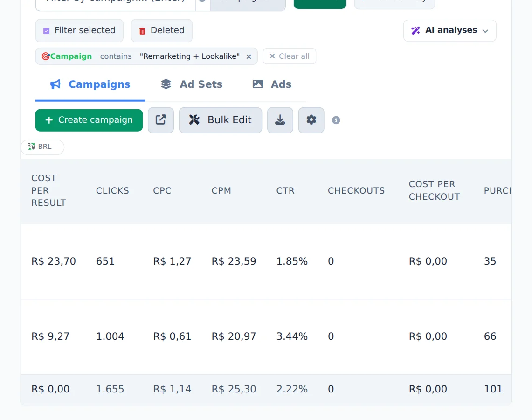Download the campaigns table data

(x=280, y=120)
